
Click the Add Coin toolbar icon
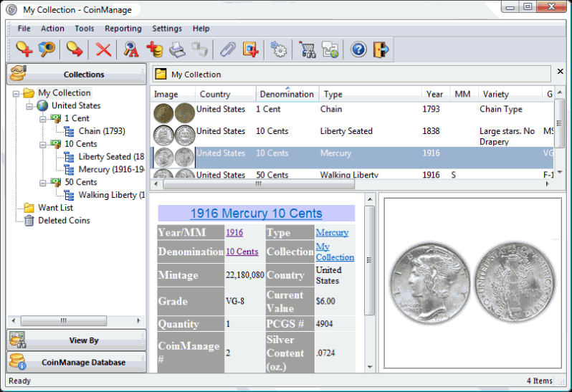click(24, 49)
